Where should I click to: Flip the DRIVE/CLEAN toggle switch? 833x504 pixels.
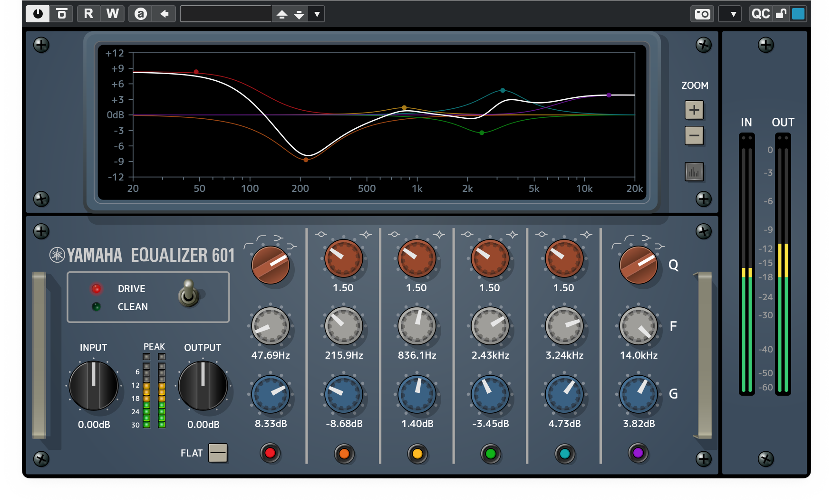point(189,293)
